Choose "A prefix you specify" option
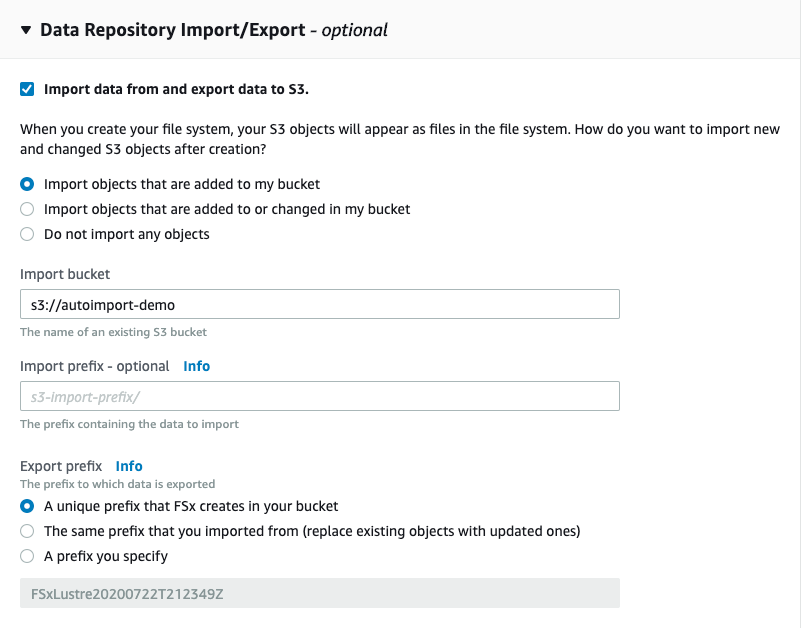Image resolution: width=801 pixels, height=628 pixels. click(x=26, y=555)
